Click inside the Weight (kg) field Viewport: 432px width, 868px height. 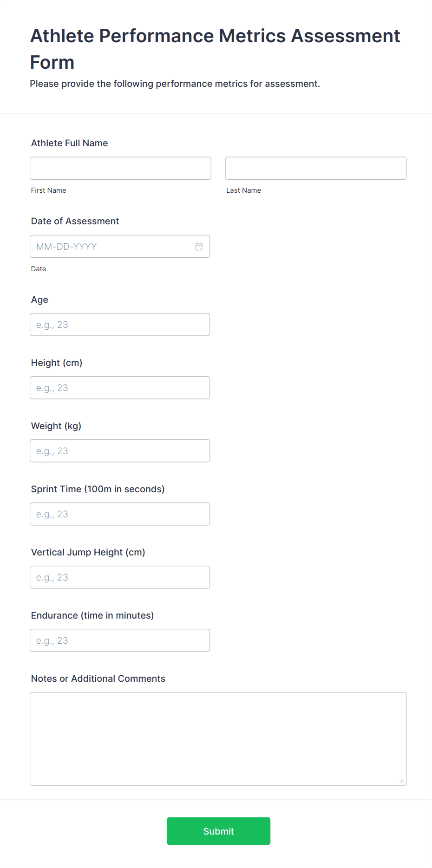[120, 450]
